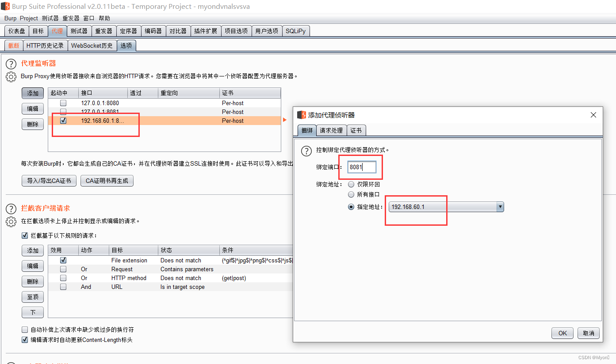Switch to the SQLiPy tab

tap(296, 31)
